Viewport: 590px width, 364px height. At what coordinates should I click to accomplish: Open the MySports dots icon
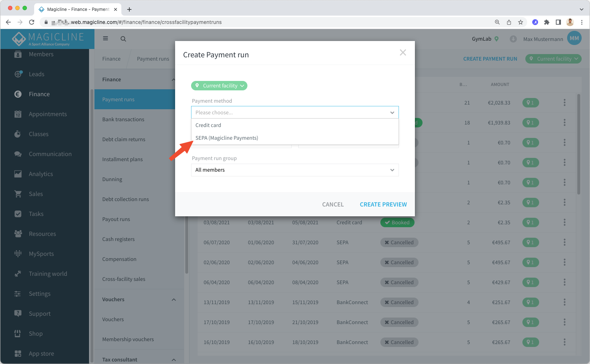click(x=18, y=254)
